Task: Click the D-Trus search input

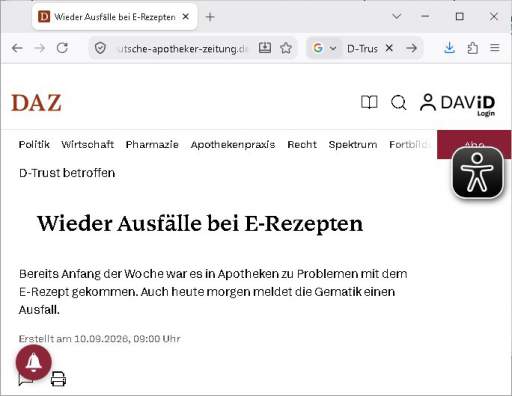Action: point(363,48)
